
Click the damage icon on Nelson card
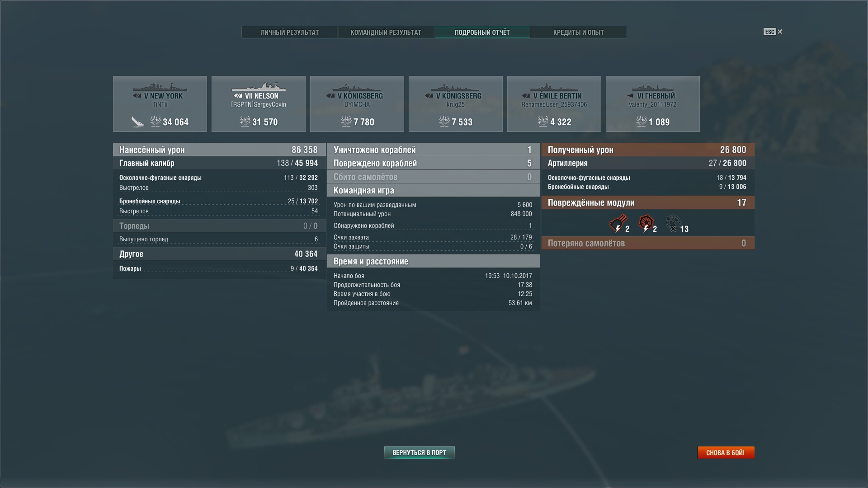coord(245,121)
